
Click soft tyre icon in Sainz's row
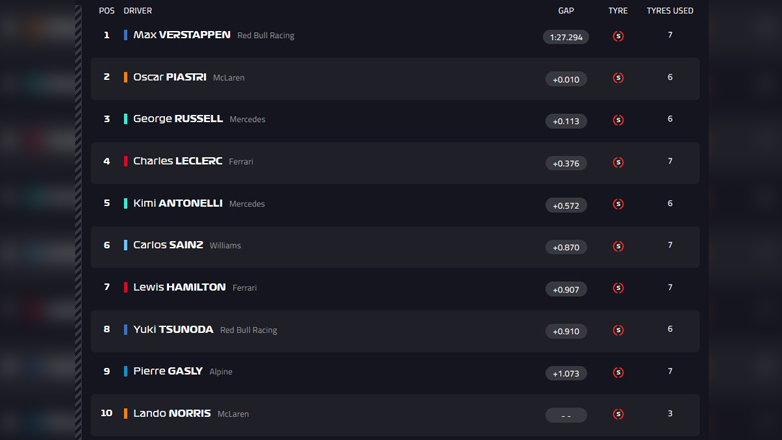[x=618, y=246]
